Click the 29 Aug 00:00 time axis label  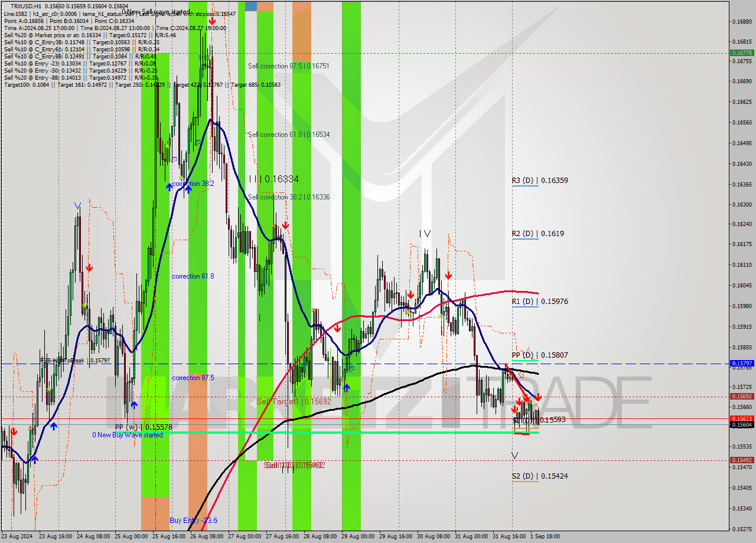click(359, 537)
